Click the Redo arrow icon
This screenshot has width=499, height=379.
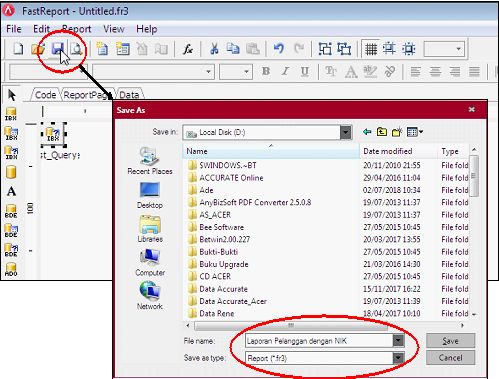[299, 49]
